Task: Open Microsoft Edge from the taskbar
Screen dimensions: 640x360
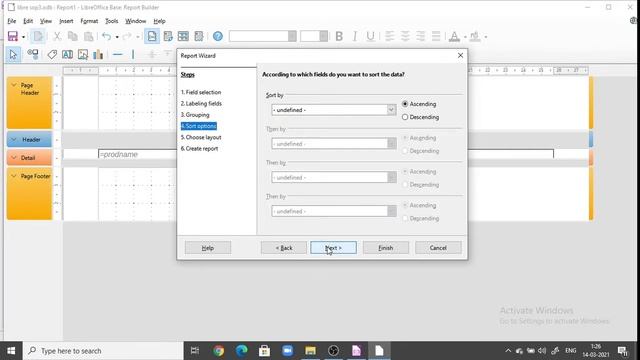Action: pyautogui.click(x=242, y=351)
